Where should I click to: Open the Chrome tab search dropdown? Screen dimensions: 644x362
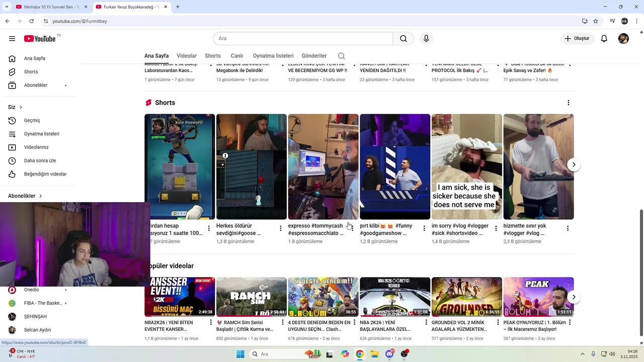tap(7, 7)
